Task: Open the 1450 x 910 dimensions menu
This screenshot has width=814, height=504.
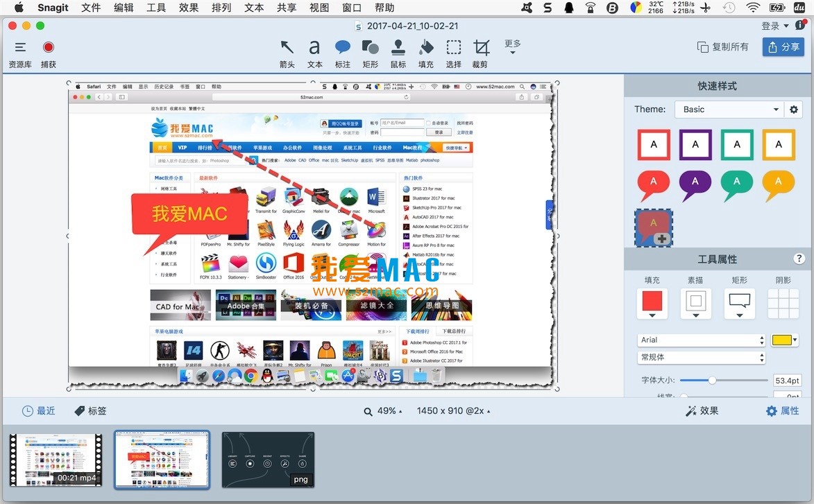Action: [x=453, y=410]
